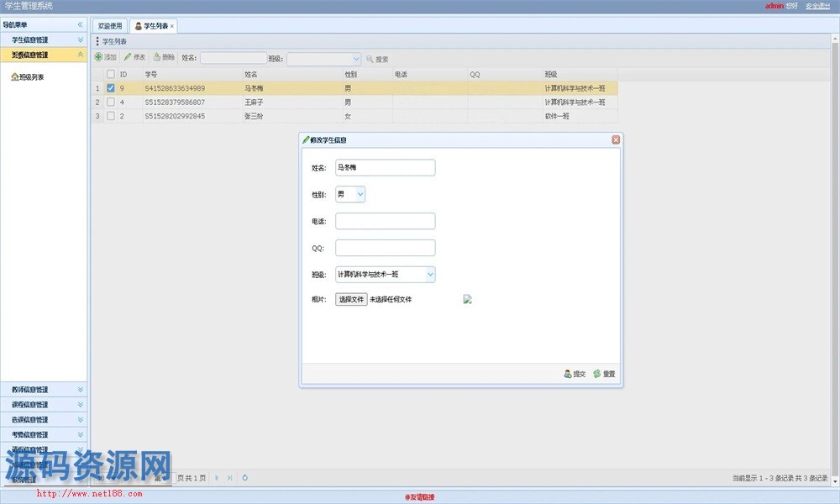Click the 添加 (add) student icon

coord(98,58)
